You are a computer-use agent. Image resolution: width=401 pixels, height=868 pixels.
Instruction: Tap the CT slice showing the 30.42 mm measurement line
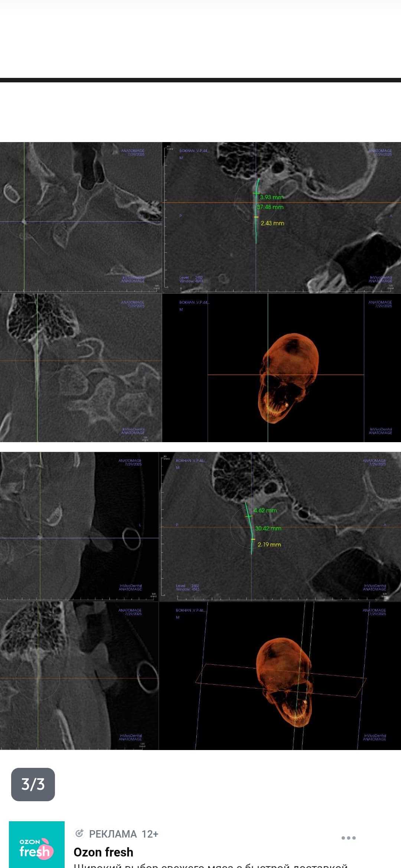pos(280,526)
